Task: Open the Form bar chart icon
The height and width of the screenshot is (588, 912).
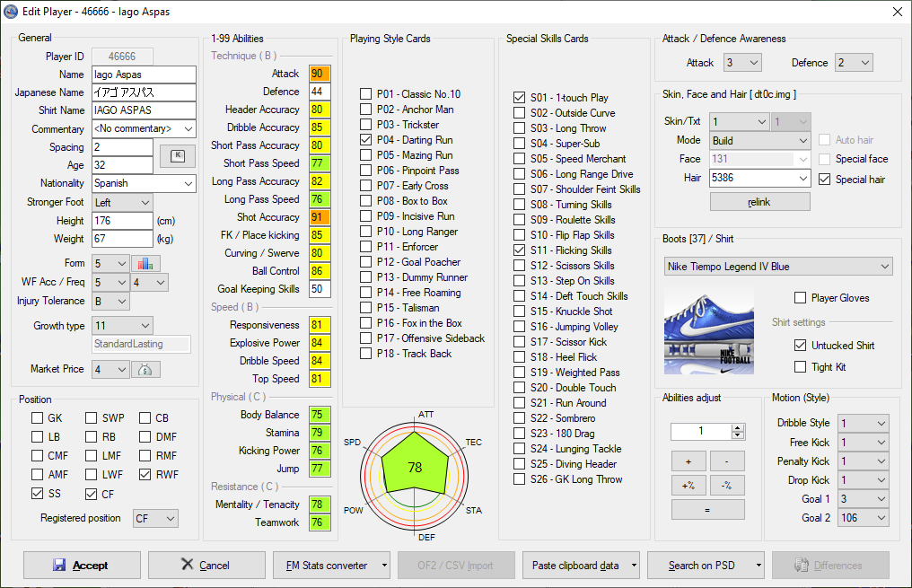Action: coord(145,263)
